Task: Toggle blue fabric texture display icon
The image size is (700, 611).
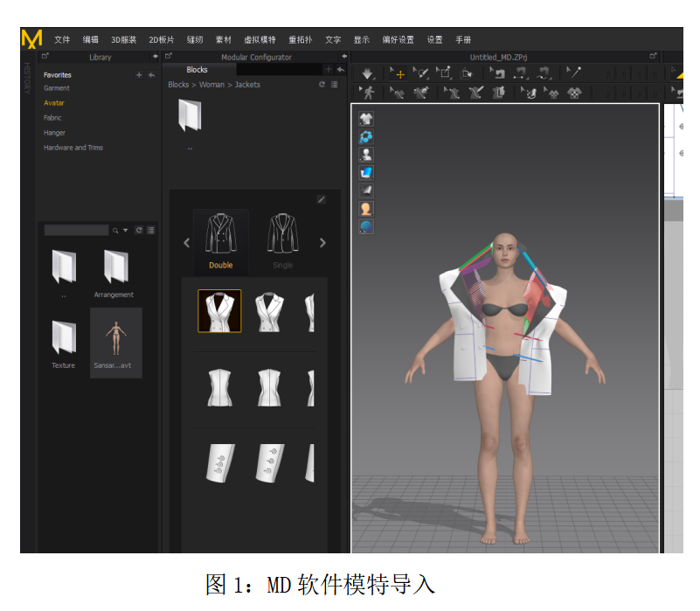Action: [x=366, y=172]
